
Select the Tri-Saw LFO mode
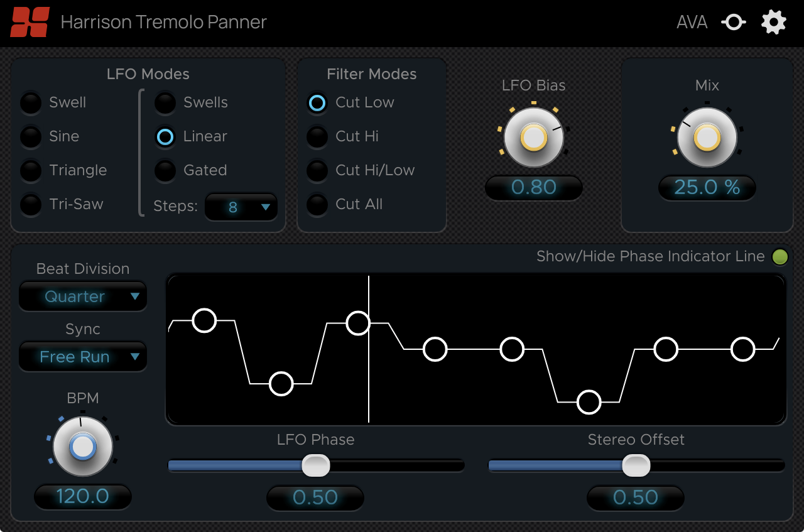[x=31, y=204]
